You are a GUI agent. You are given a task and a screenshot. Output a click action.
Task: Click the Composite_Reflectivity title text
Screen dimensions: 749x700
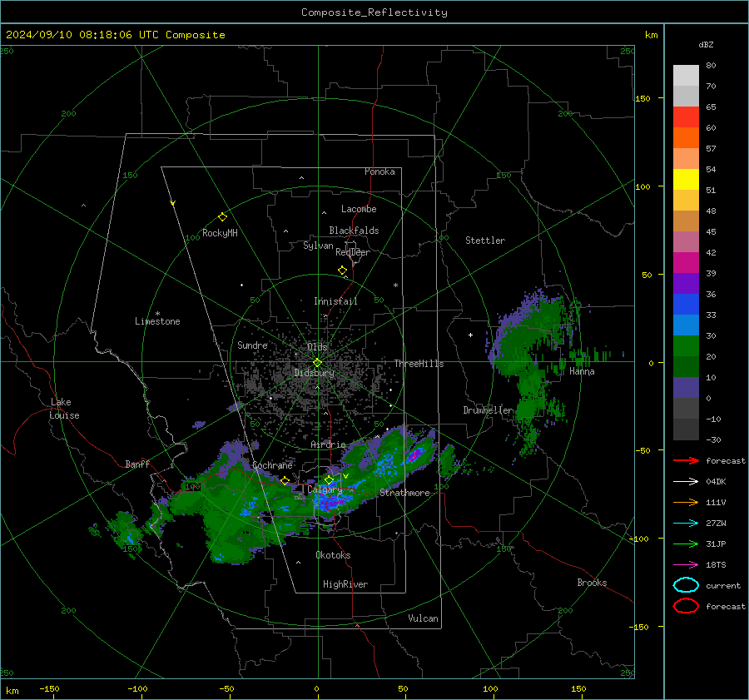pos(374,12)
